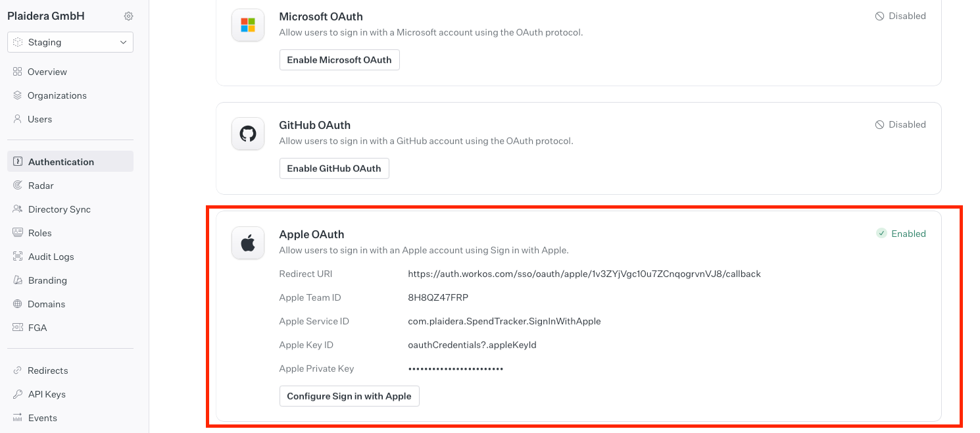This screenshot has height=433, width=980.
Task: Click Configure Sign in with Apple button
Action: coord(349,396)
